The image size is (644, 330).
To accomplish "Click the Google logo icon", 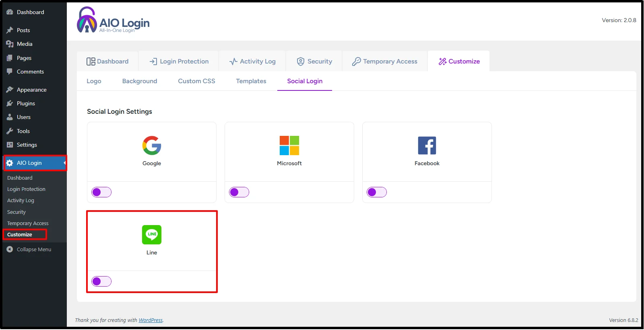I will click(152, 146).
